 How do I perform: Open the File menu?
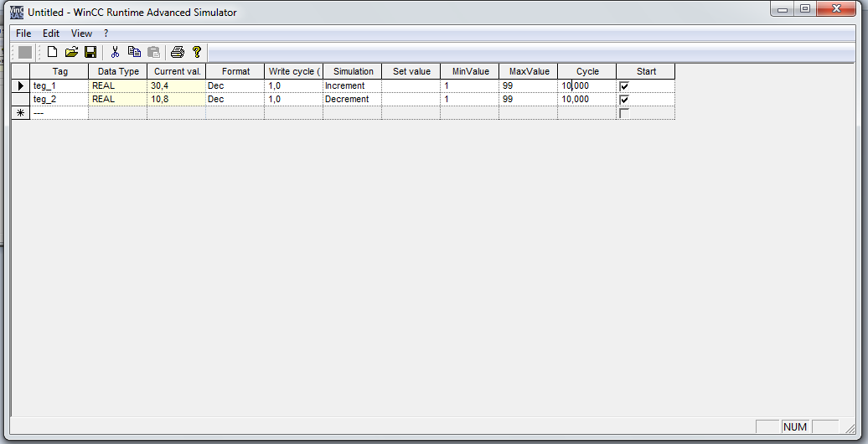23,34
